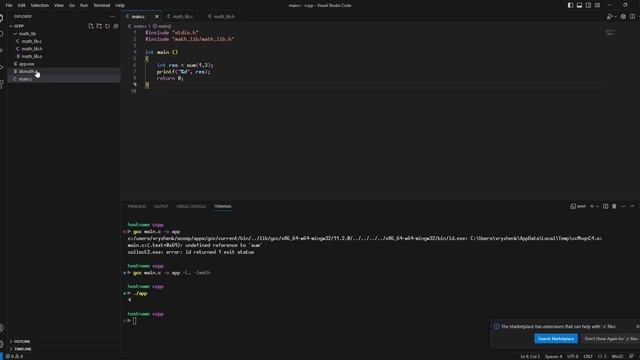Click Win32 configuration in status bar
The height and width of the screenshot is (360, 640).
click(617, 356)
